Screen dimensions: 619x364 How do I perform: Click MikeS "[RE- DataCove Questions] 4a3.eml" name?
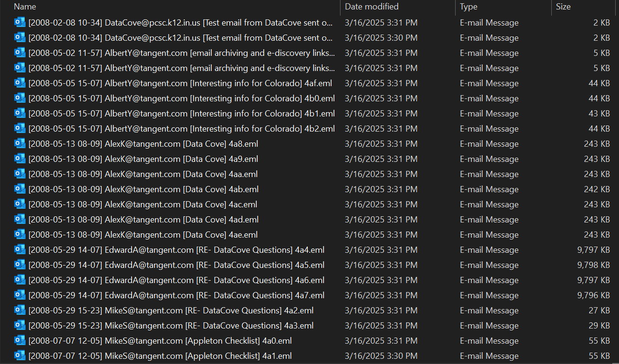171,326
